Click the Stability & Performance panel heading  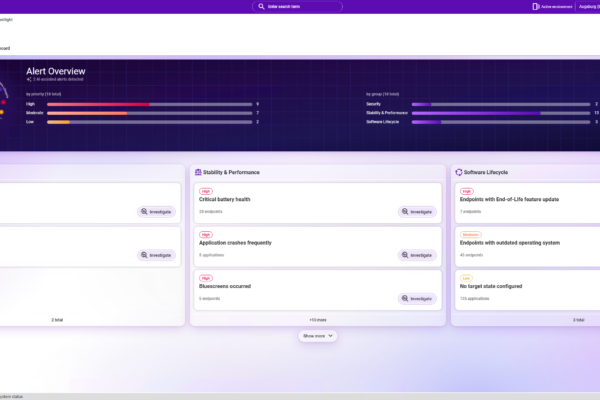tap(231, 172)
